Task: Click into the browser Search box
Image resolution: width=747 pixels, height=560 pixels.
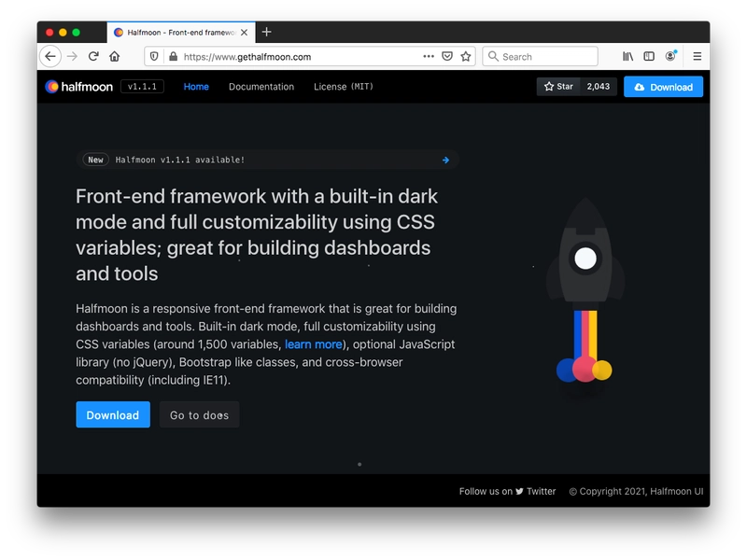Action: tap(541, 57)
